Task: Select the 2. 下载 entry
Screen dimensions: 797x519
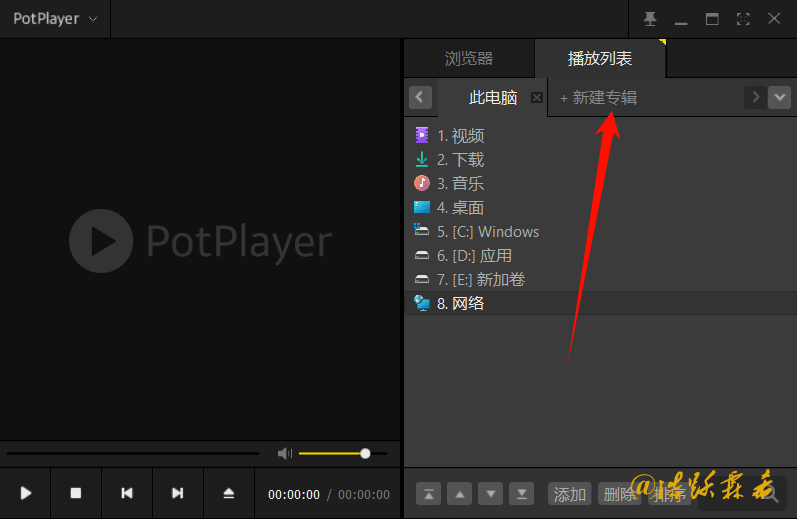Action: [x=600, y=160]
